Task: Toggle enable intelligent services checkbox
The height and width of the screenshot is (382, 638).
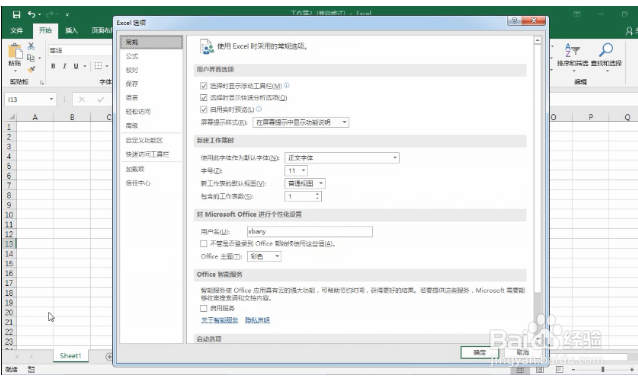Action: (x=203, y=308)
